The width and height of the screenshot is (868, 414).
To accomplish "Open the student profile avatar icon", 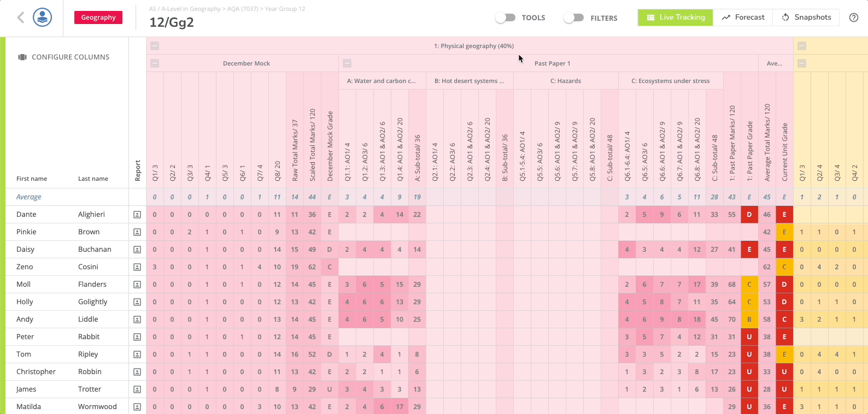I will (42, 17).
